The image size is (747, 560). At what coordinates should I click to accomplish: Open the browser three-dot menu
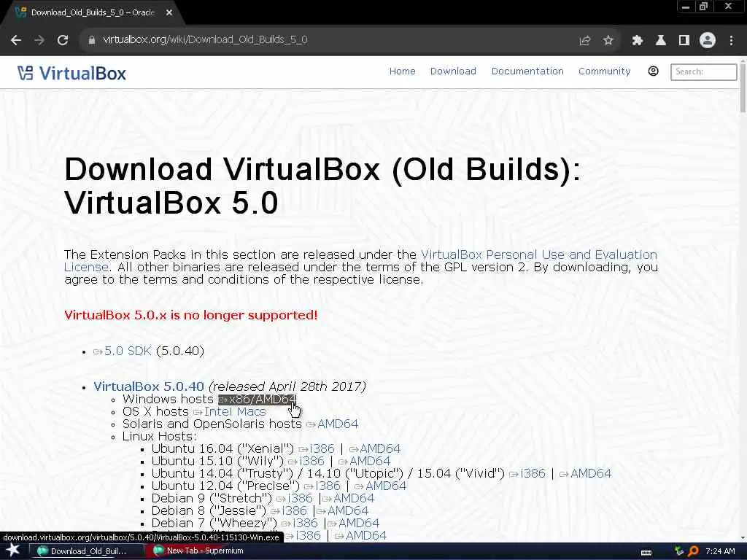(x=731, y=40)
